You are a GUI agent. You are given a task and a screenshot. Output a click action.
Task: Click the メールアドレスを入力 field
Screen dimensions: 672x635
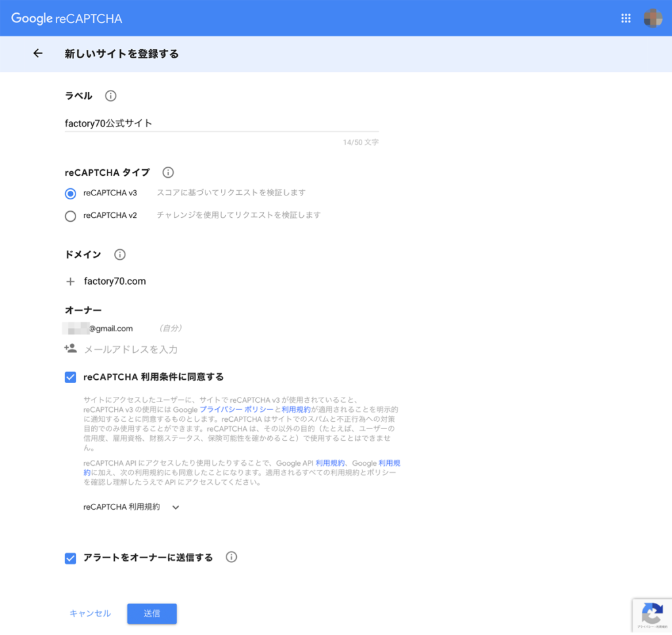click(x=131, y=350)
